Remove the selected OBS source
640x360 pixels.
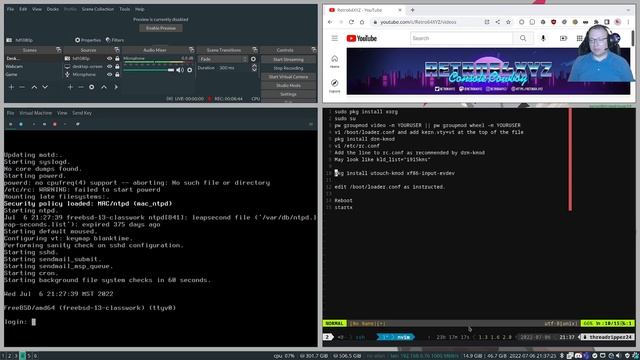(81, 87)
